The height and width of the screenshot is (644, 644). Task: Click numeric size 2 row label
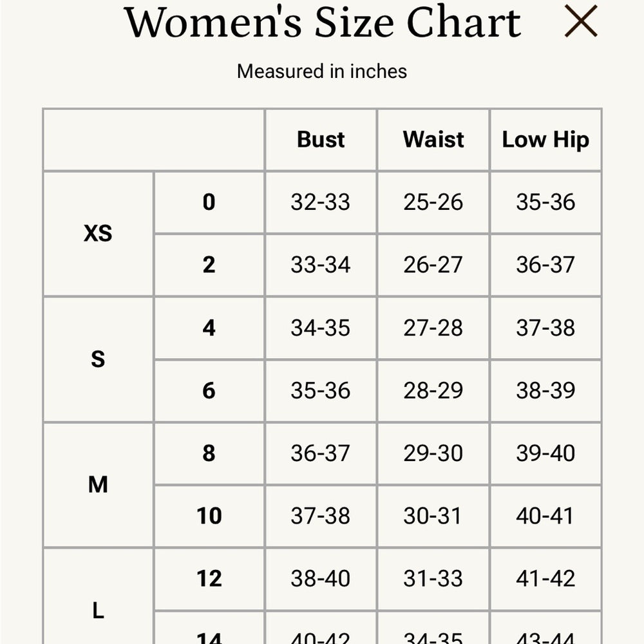click(x=209, y=265)
